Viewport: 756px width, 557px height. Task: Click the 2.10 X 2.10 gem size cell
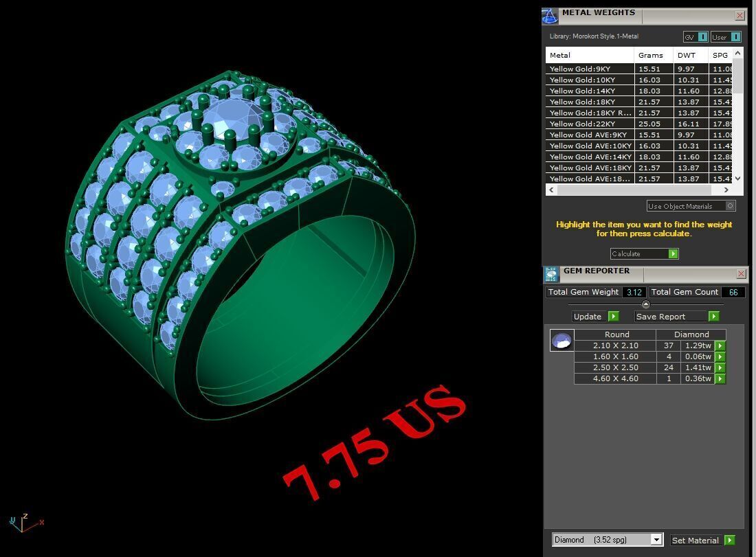click(615, 345)
